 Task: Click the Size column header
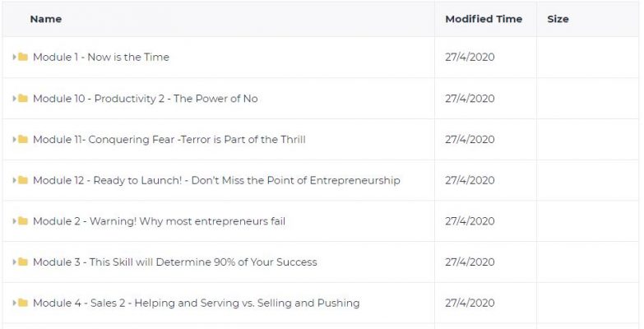pos(558,19)
